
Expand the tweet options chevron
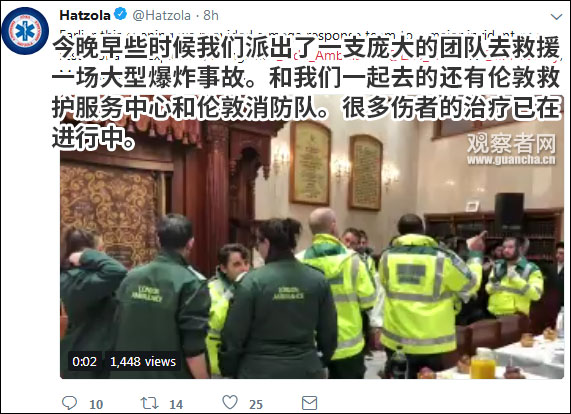pos(556,16)
